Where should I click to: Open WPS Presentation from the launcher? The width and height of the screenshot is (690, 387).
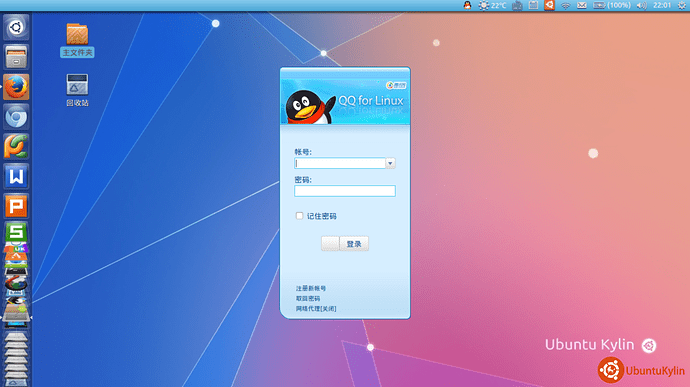click(x=16, y=206)
